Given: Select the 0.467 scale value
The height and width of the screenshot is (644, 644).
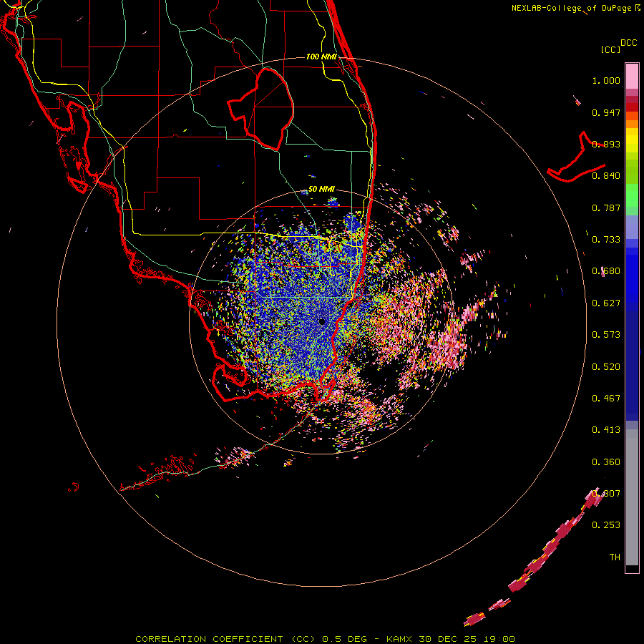Looking at the screenshot, I should [x=606, y=399].
